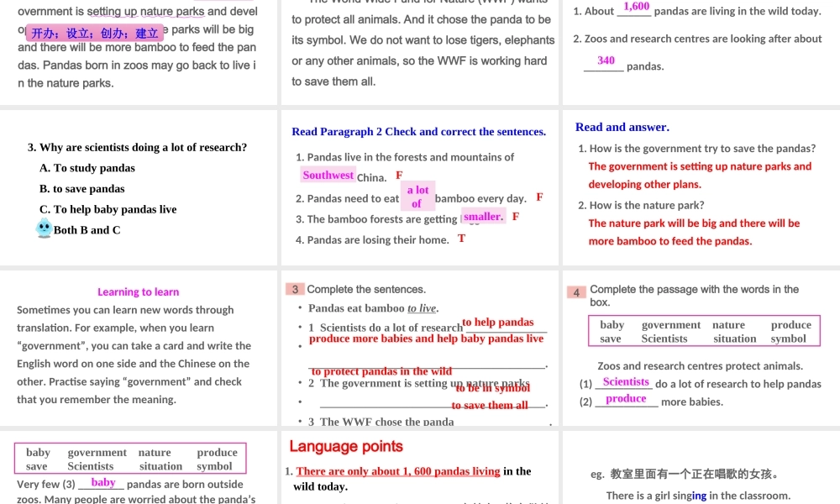Click the blue mascot icon beside Both B and C
This screenshot has height=504, width=840.
(x=44, y=228)
